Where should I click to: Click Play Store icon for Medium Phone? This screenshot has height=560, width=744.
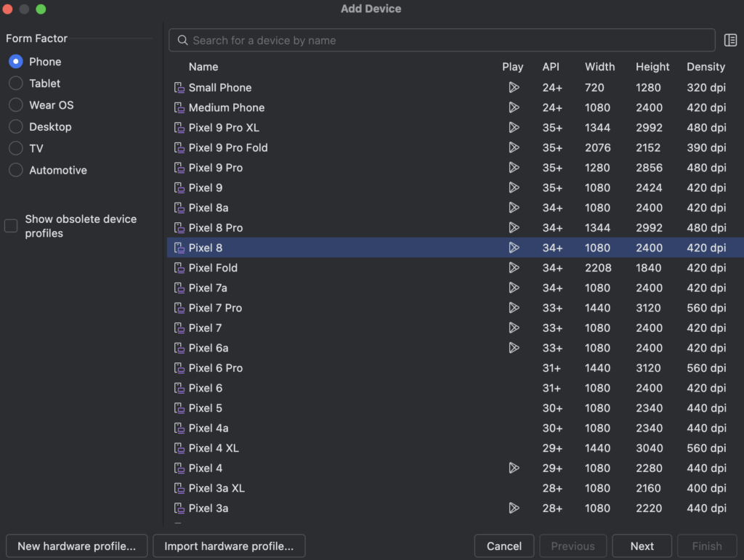[x=514, y=107]
